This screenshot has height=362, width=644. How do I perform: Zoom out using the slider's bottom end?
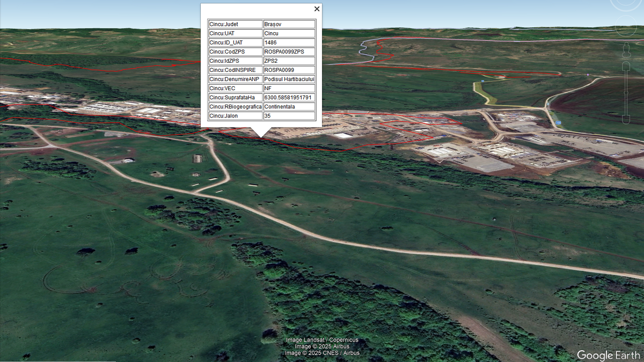pyautogui.click(x=625, y=119)
